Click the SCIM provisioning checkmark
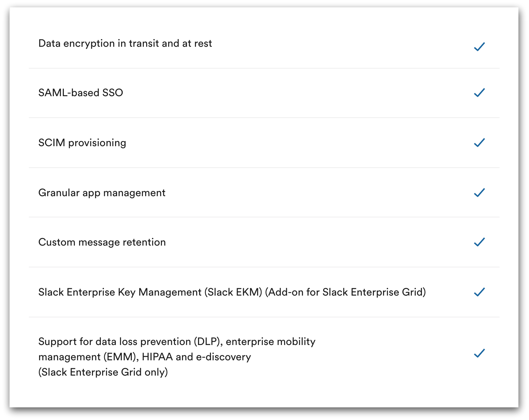529x420 pixels. pos(479,143)
